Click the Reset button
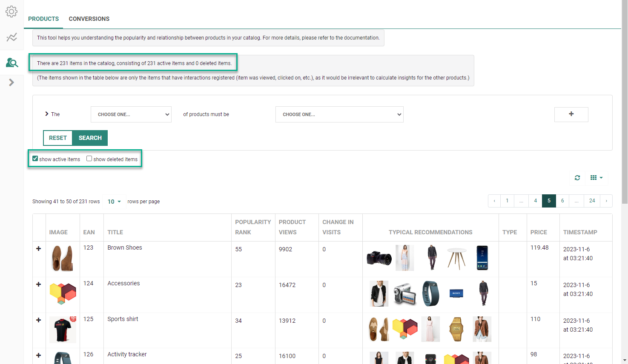The image size is (628, 364). point(58,138)
